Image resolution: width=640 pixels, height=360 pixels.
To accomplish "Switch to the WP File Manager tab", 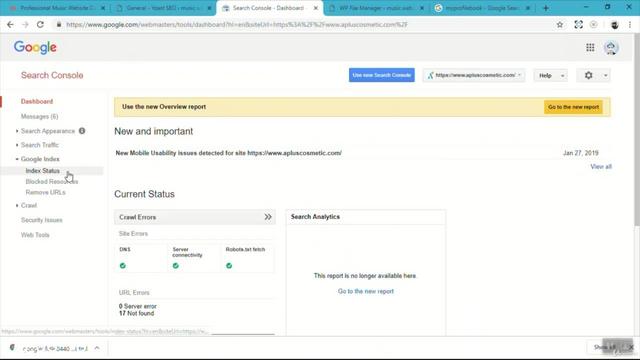I will coord(377,8).
